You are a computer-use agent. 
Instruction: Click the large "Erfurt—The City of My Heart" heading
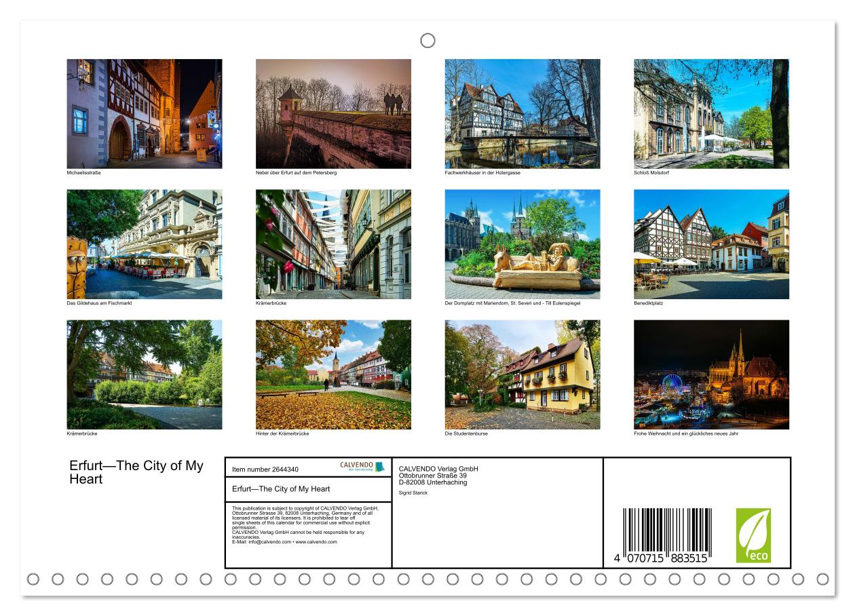[136, 473]
